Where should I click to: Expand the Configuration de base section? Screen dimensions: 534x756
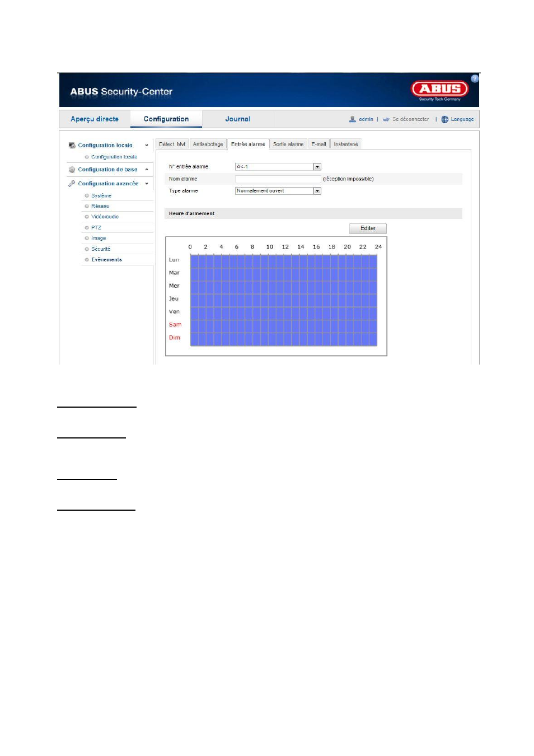click(x=147, y=169)
